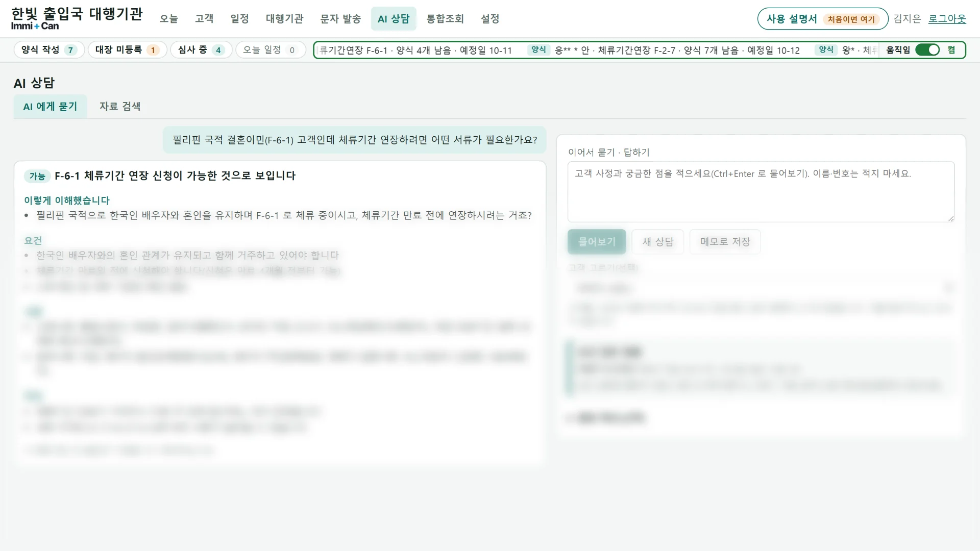Click the 김지은 user name
Screen dimensions: 980x551
(x=907, y=19)
